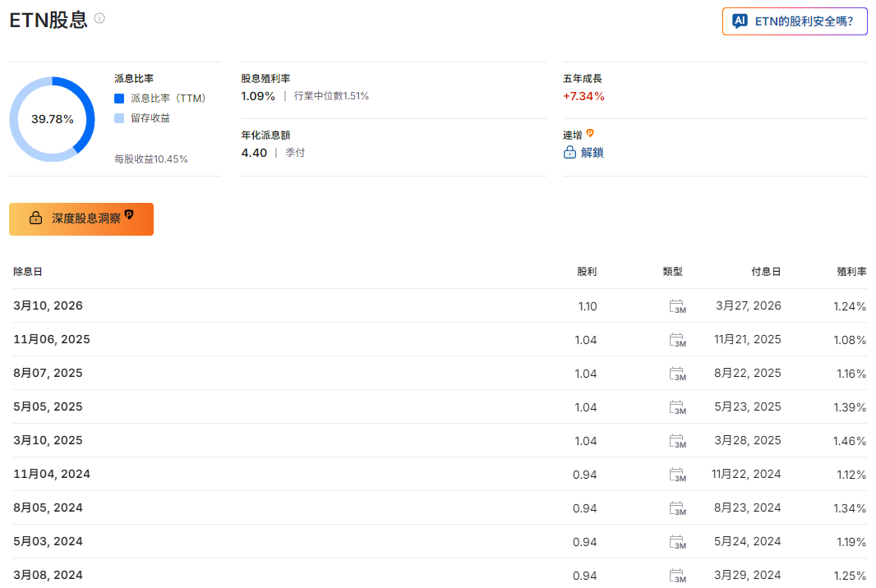Image resolution: width=876 pixels, height=588 pixels.
Task: Click the AI chat icon in top-right button
Action: (740, 21)
